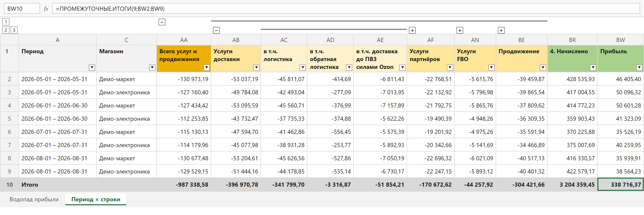Open filter dropdown for Период column
Viewport: 644px width, 215px height.
92,67
